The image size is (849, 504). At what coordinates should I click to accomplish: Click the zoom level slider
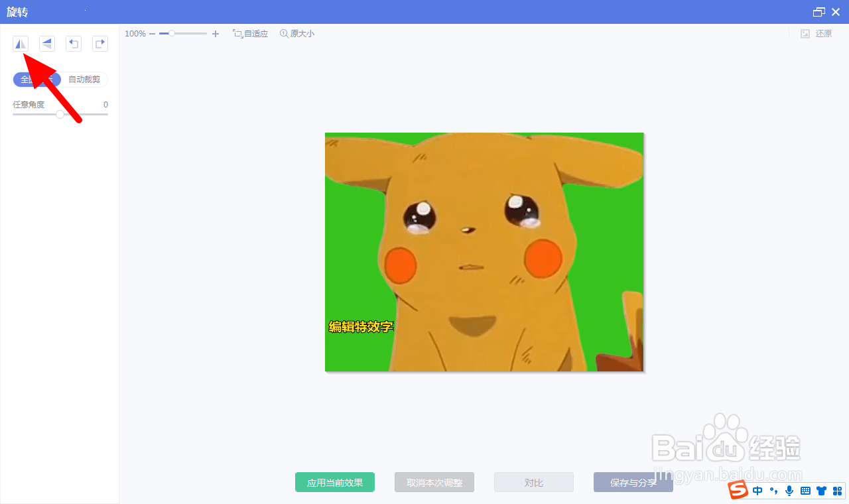183,33
